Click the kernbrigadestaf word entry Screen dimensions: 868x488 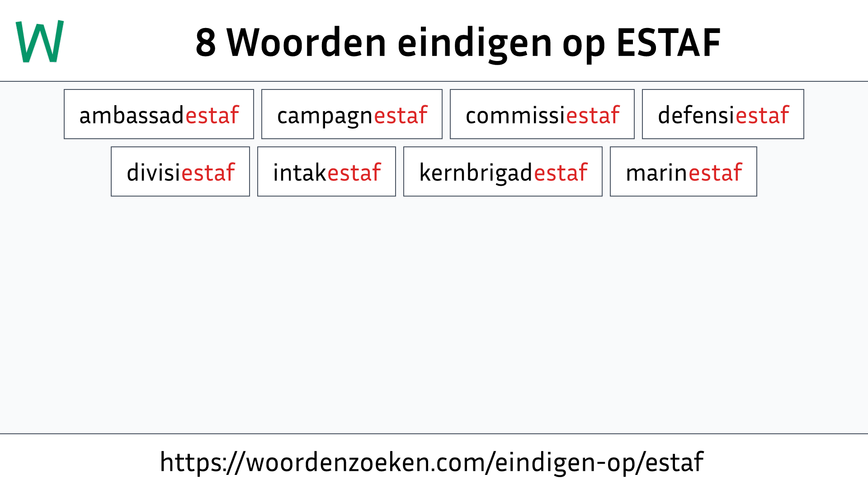[503, 172]
